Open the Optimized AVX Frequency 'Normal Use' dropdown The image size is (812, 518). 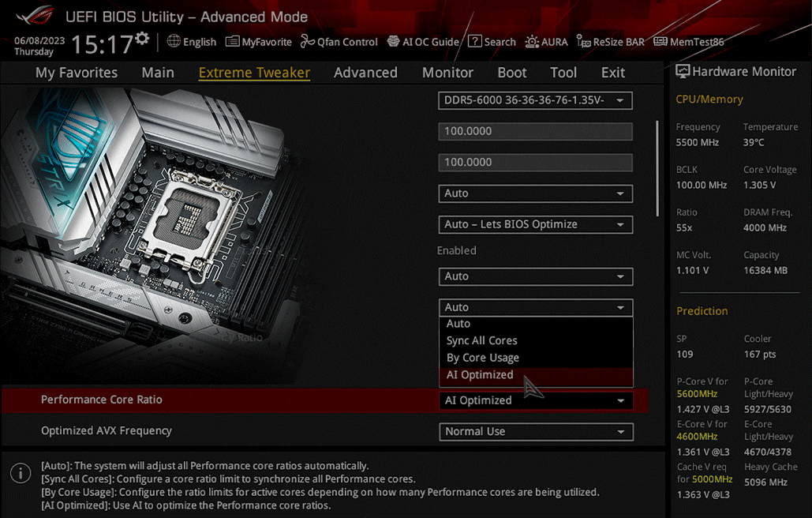click(x=536, y=431)
